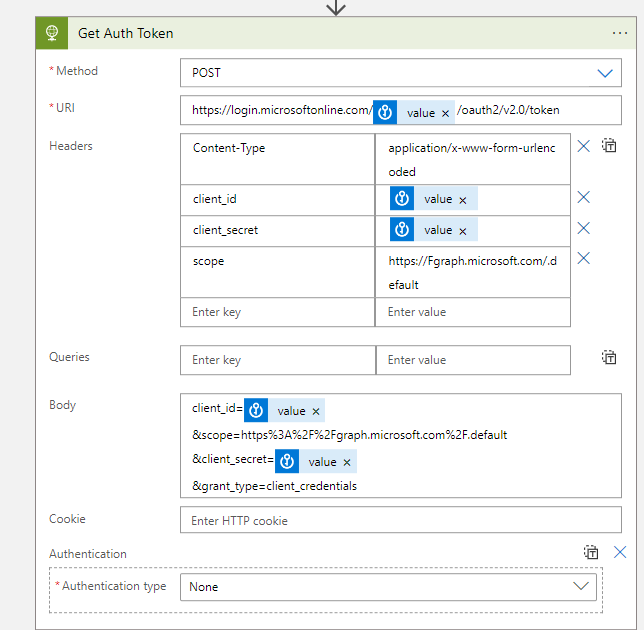Open the Get Auth Token ellipsis menu
Image resolution: width=644 pixels, height=630 pixels.
[619, 33]
